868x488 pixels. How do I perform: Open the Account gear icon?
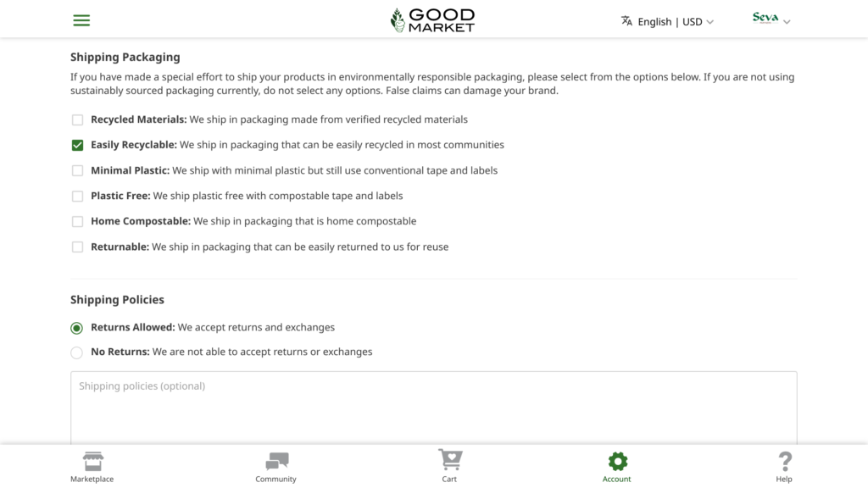pos(617,462)
